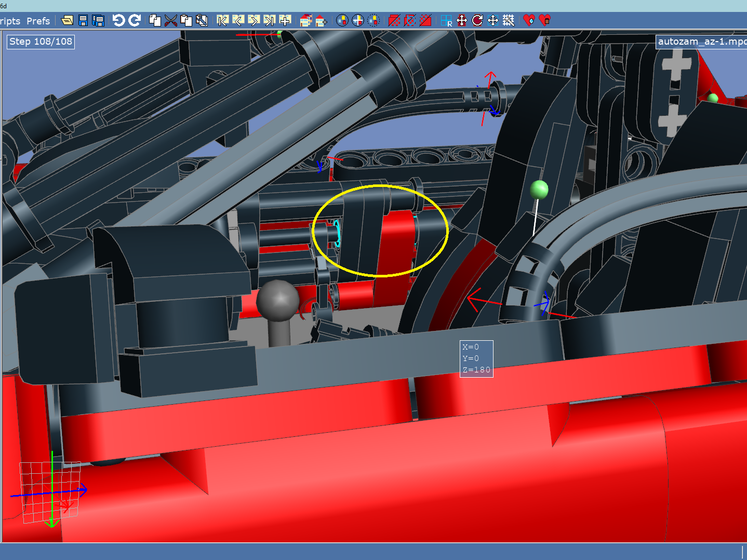747x560 pixels.
Task: Click the Redo toolbar icon
Action: click(x=135, y=21)
